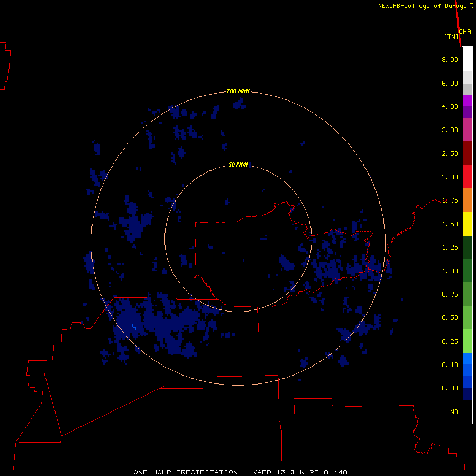Click the bright red 2.00 legend color
Viewport: 476px width, 476px height.
(x=467, y=176)
